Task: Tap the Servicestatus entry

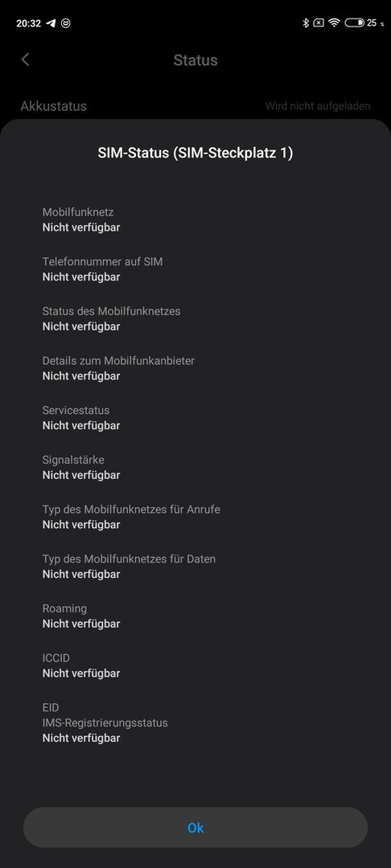Action: click(195, 418)
